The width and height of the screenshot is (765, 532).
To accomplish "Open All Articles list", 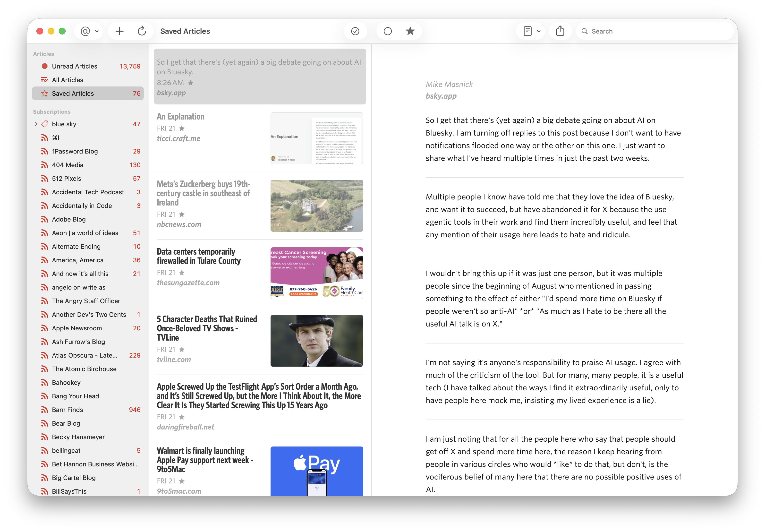I will coord(88,80).
